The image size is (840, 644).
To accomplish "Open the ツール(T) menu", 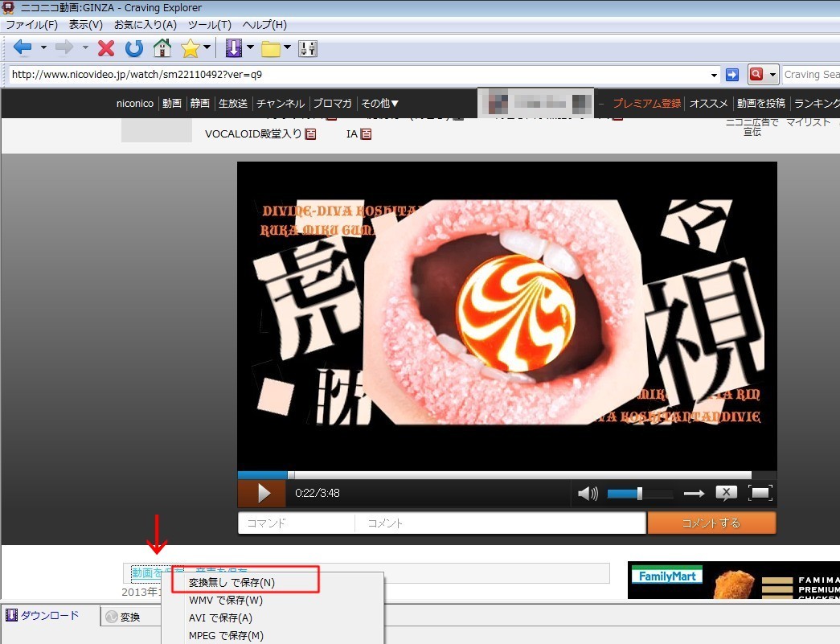I will click(209, 25).
